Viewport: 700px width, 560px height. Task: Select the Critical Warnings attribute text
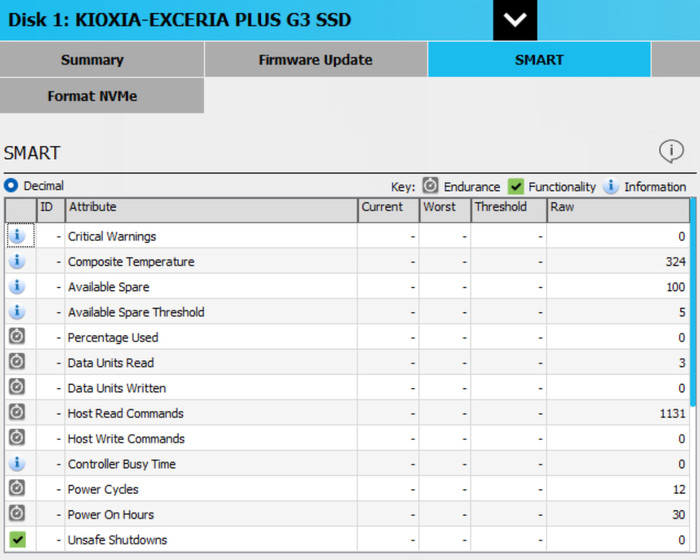click(112, 236)
